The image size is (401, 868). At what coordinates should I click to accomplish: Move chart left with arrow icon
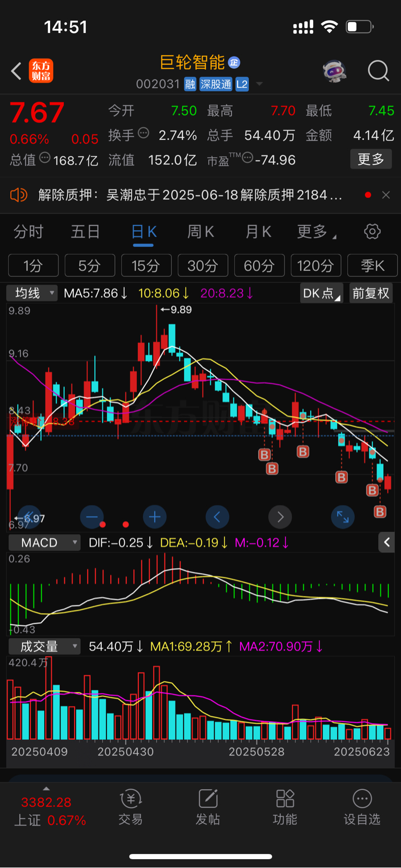pos(217,517)
